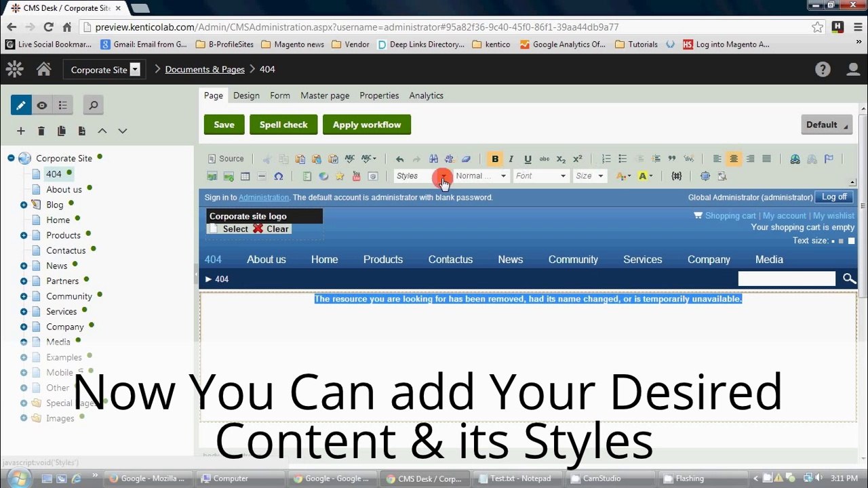868x488 pixels.
Task: Insert special character omega icon
Action: click(278, 176)
